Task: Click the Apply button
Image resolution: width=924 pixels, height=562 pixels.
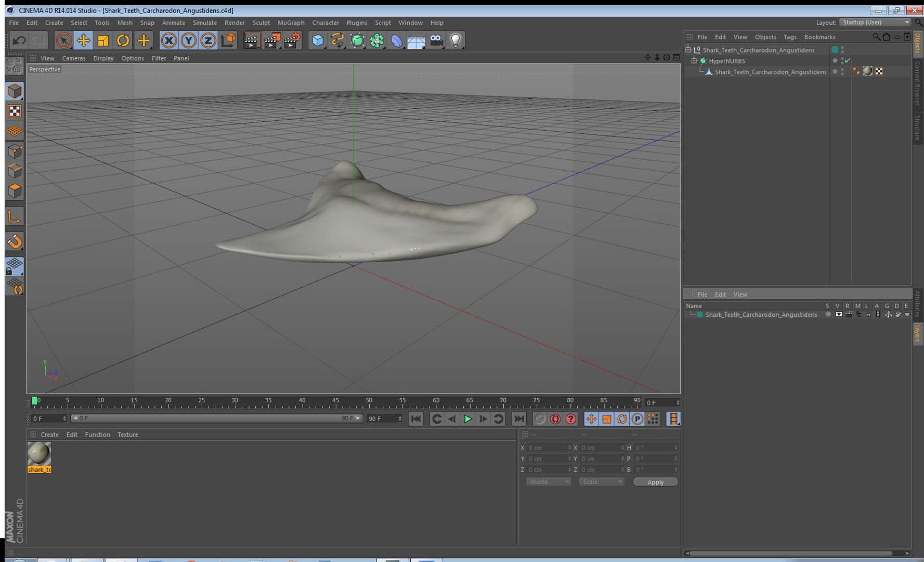Action: click(655, 482)
